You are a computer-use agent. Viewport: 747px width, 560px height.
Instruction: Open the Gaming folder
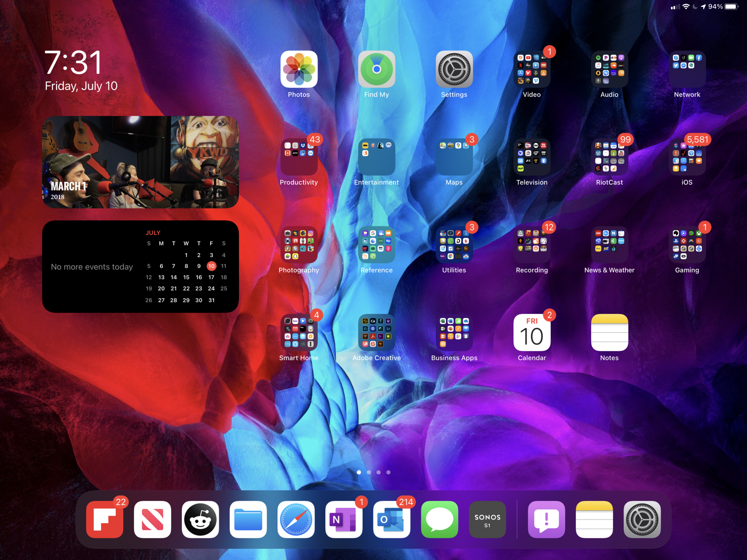(687, 245)
